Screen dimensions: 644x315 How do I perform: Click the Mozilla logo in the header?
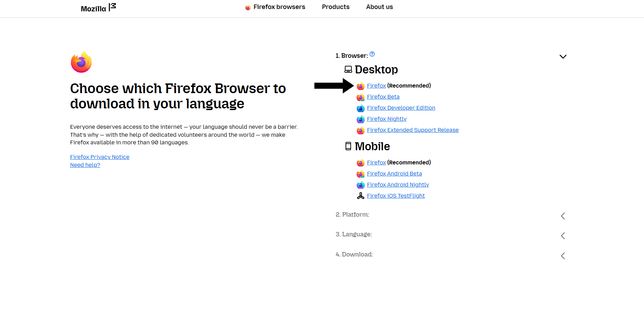[x=98, y=8]
